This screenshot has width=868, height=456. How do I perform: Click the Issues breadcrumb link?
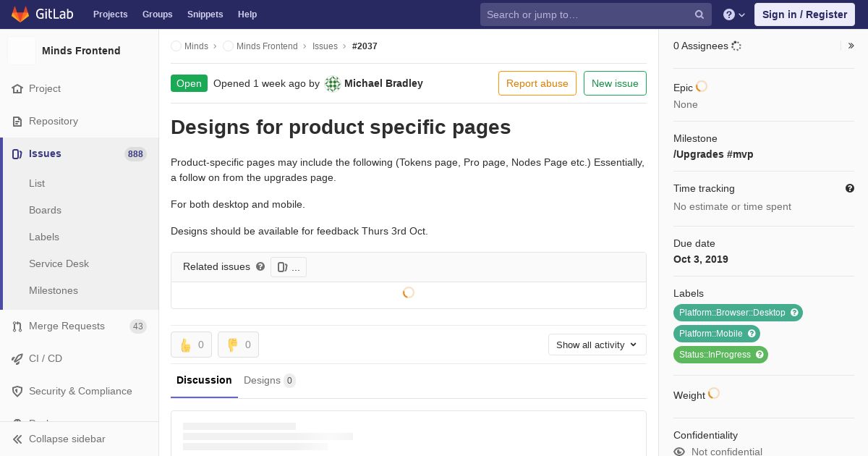tap(325, 46)
